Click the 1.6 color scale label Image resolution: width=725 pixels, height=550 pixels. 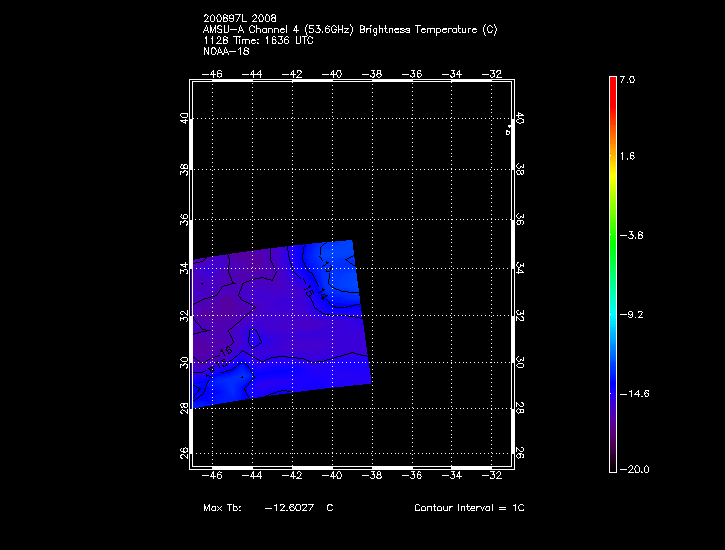(626, 157)
